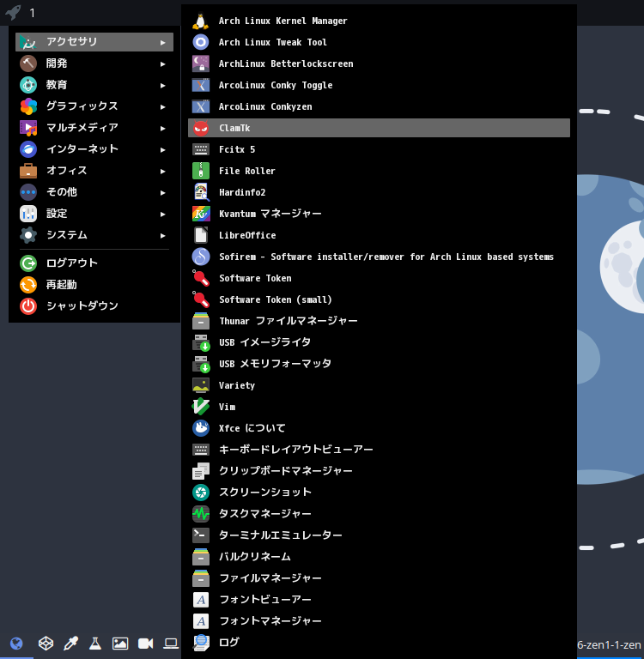Click the ClamTk antivirus icon

[x=201, y=128]
